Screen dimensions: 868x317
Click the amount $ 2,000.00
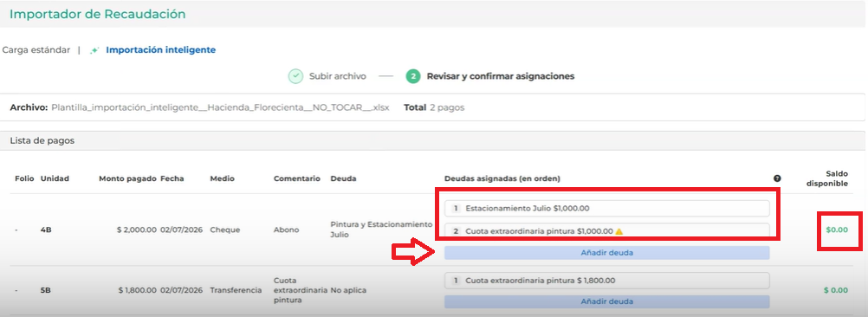(137, 230)
